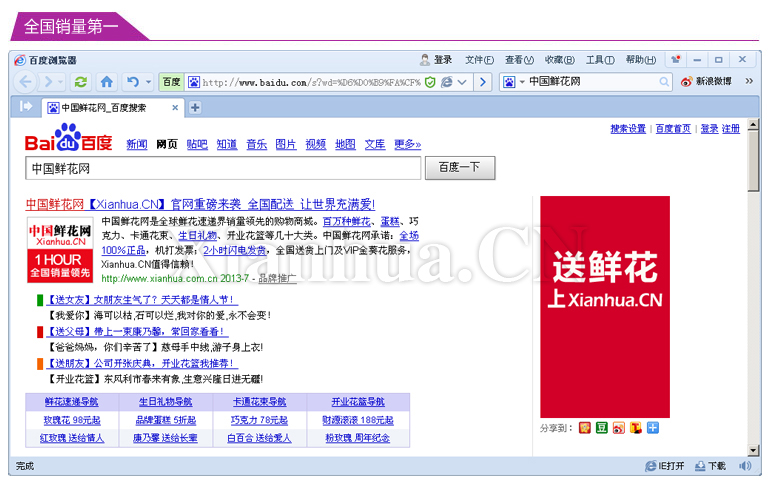The image size is (770, 480).
Task: Open 财源滚滚 188元起 link
Action: [x=358, y=420]
